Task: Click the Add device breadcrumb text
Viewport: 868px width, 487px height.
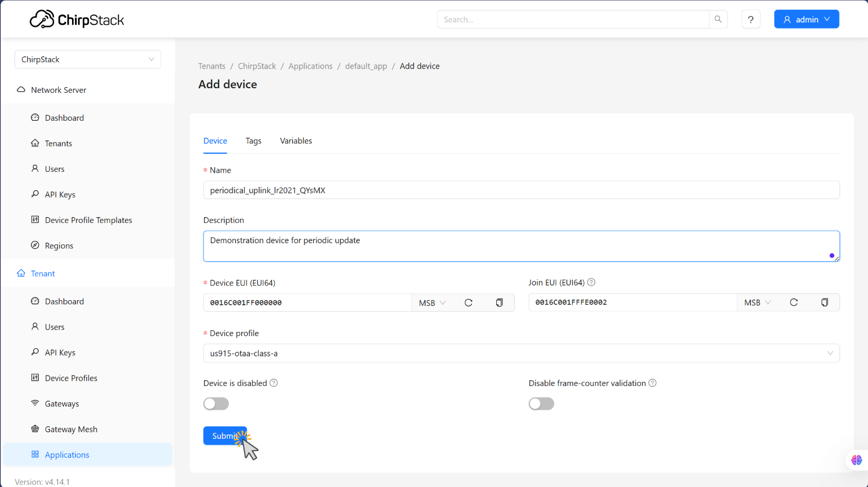Action: pos(419,66)
